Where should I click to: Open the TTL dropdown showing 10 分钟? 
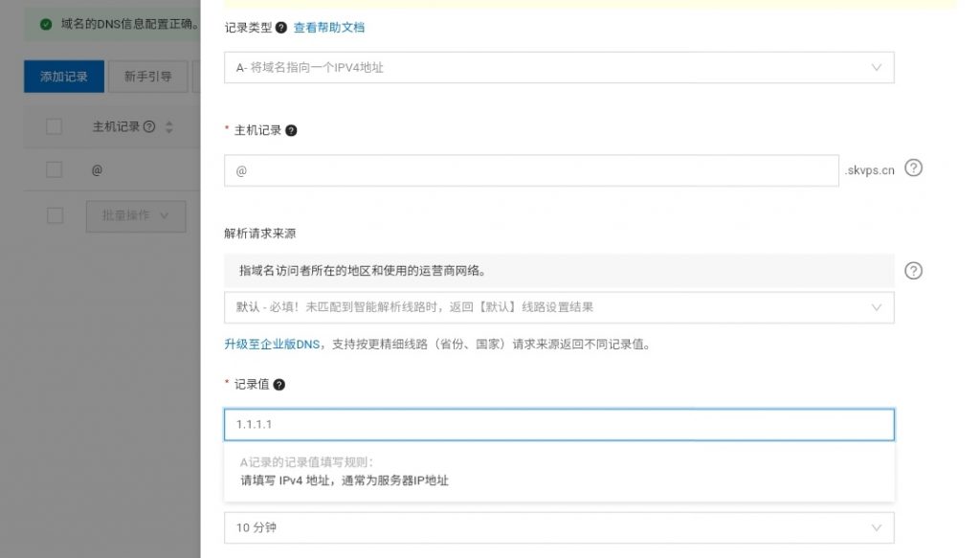[x=559, y=527]
